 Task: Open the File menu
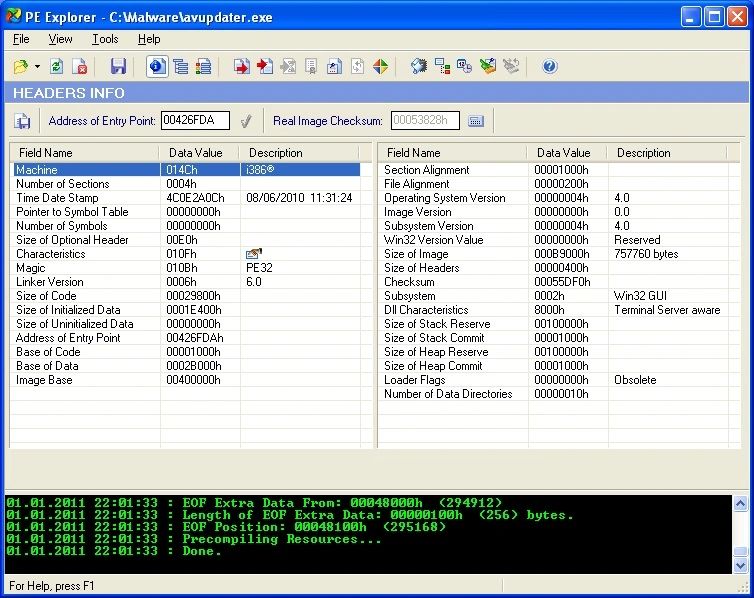pyautogui.click(x=21, y=39)
